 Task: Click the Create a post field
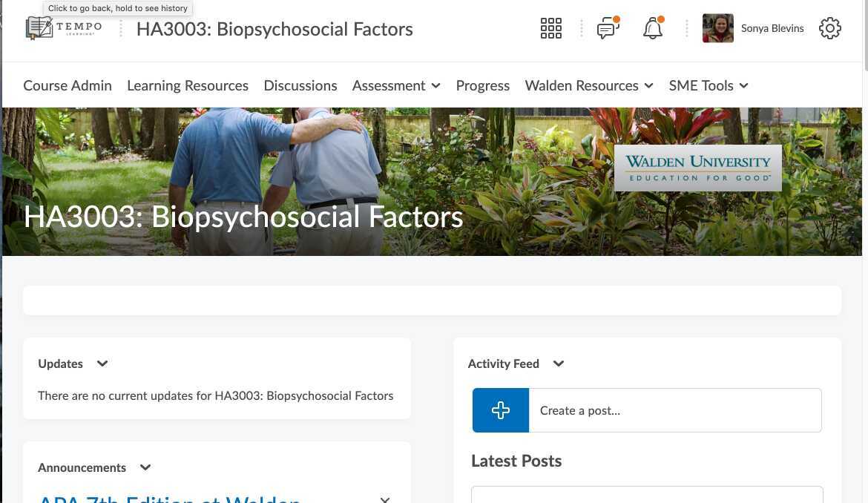tap(675, 410)
